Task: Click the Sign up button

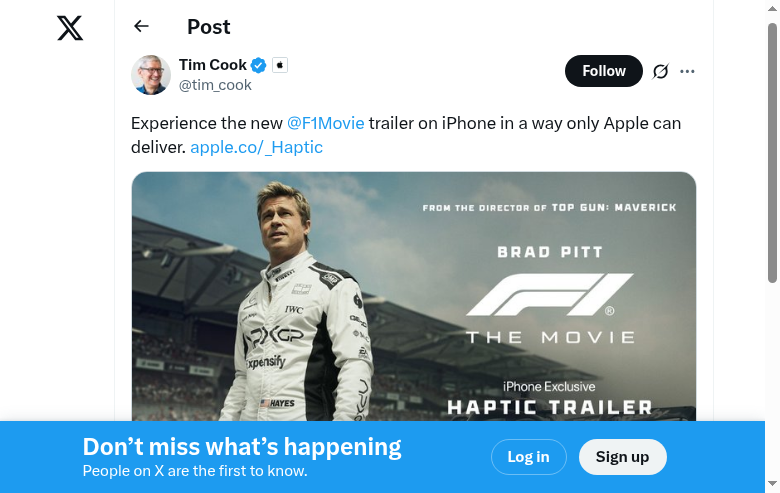Action: coord(622,457)
